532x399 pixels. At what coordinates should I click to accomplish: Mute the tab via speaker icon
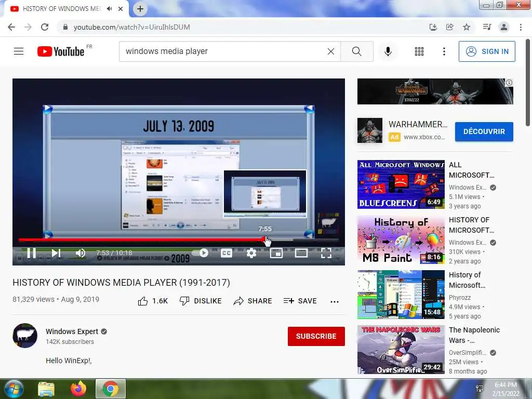(x=109, y=9)
